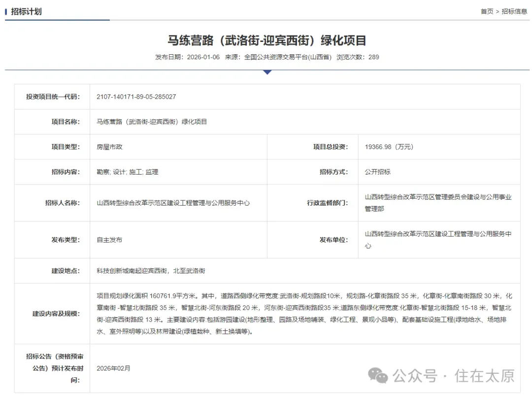Click the construction description starting 项目规划绿化面积
This screenshot has width=532, height=397.
coord(304,314)
